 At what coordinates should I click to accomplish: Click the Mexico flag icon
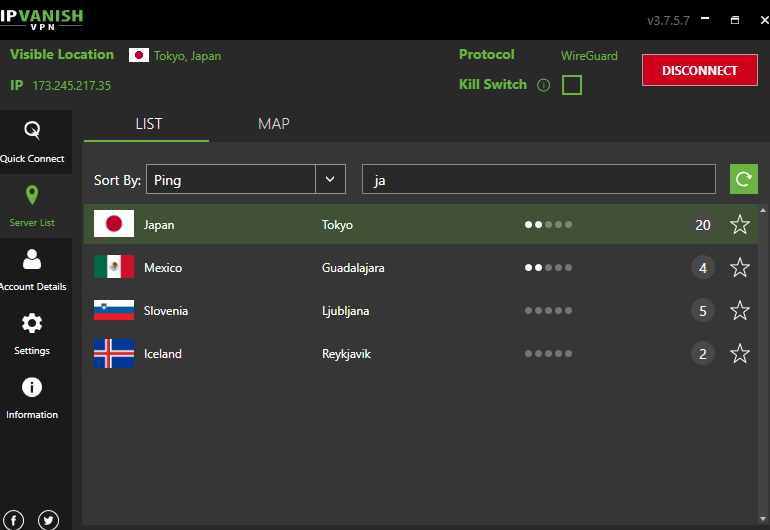coord(114,267)
